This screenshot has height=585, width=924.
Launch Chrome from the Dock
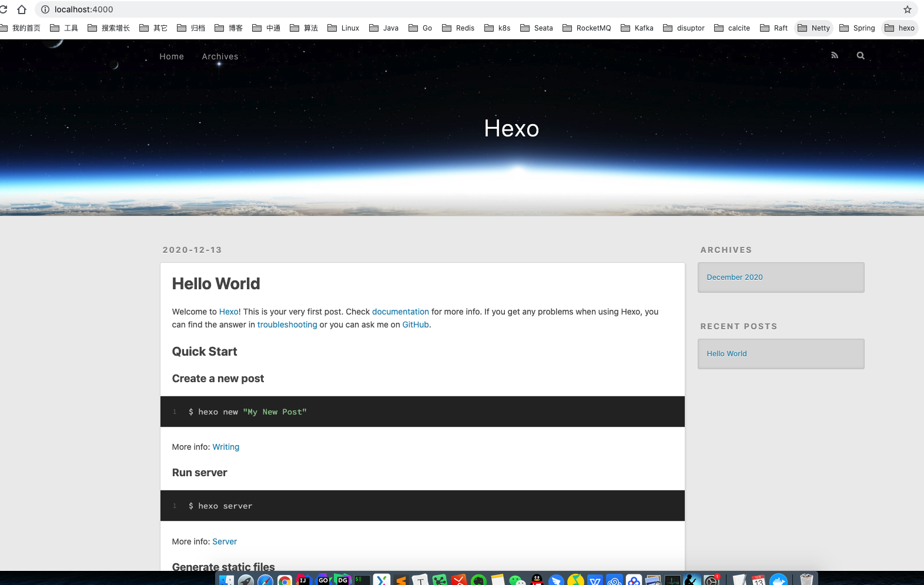tap(284, 580)
